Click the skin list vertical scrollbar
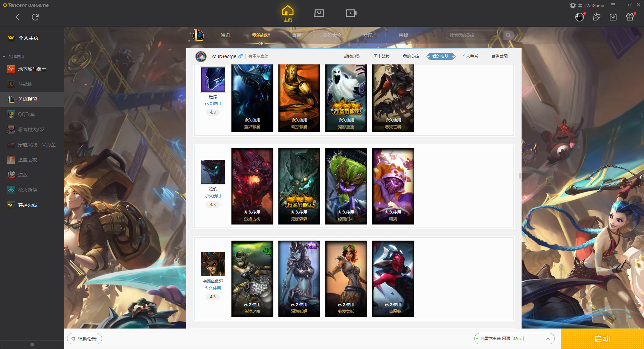Image resolution: width=644 pixels, height=349 pixels. tap(520, 176)
